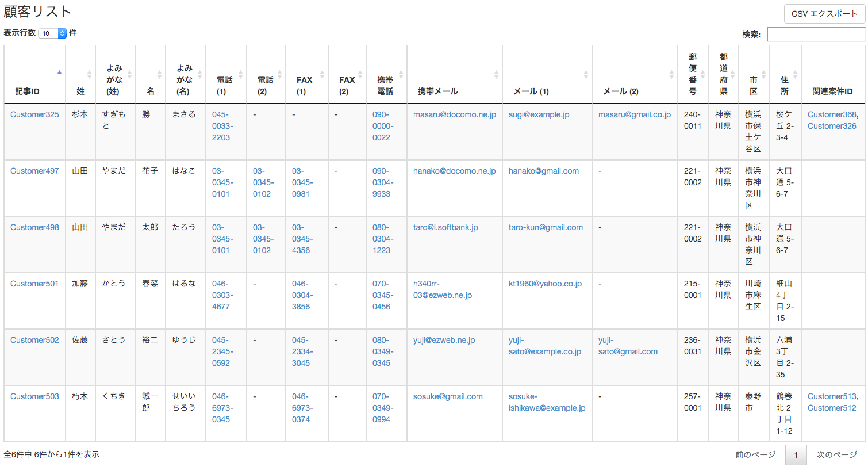
Task: Open Customer497 record link
Action: coord(34,171)
